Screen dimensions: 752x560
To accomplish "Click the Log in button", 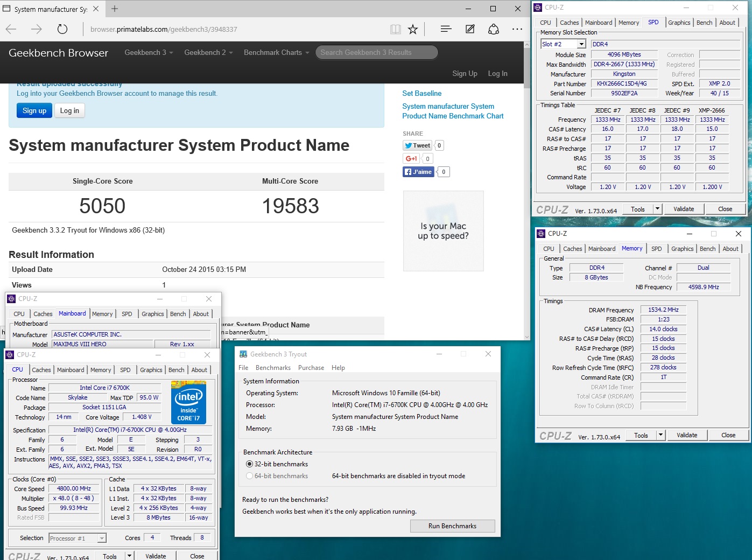I will (69, 111).
